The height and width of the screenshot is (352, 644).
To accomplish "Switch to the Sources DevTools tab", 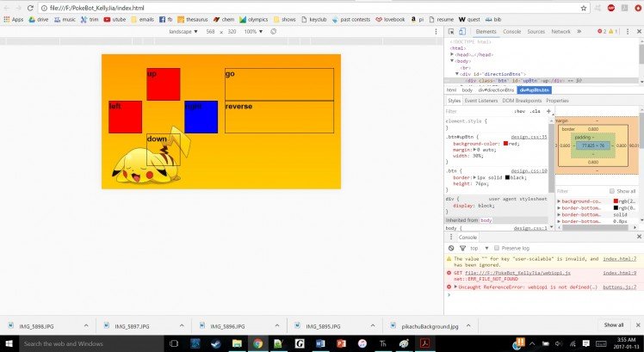I will [x=536, y=32].
